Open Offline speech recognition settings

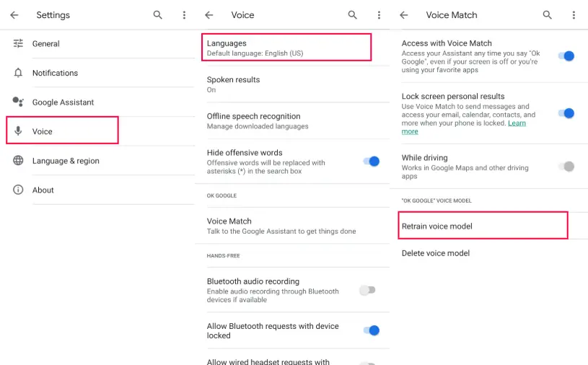click(258, 120)
